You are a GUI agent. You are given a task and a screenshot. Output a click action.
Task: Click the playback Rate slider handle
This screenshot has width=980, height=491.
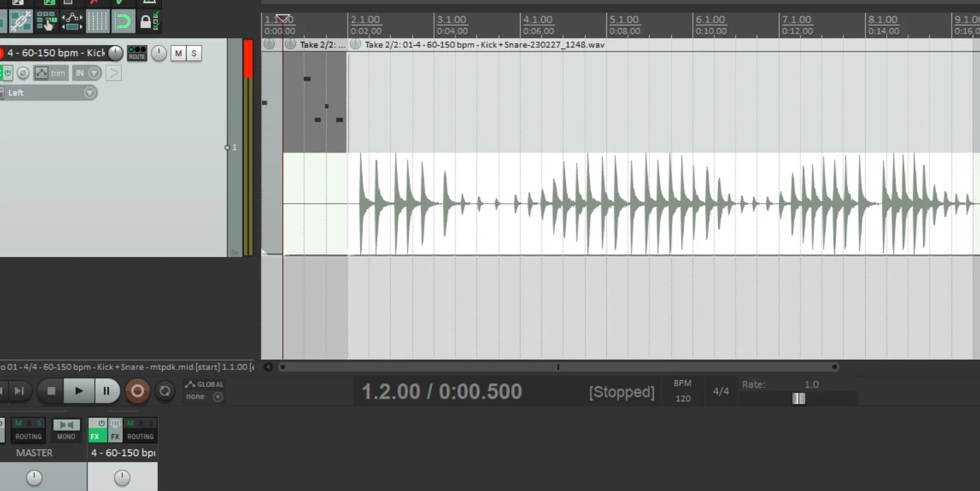pyautogui.click(x=798, y=399)
